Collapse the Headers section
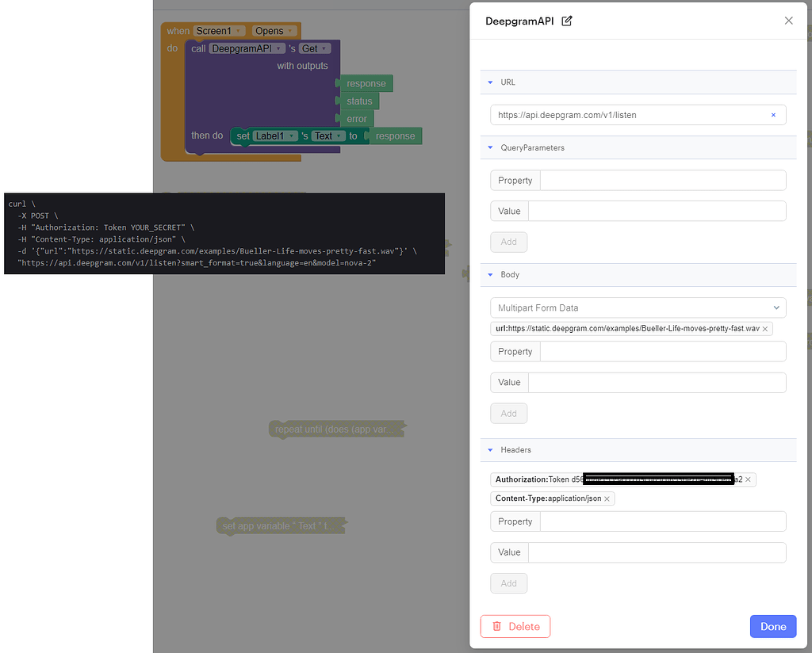The width and height of the screenshot is (812, 653). 490,449
